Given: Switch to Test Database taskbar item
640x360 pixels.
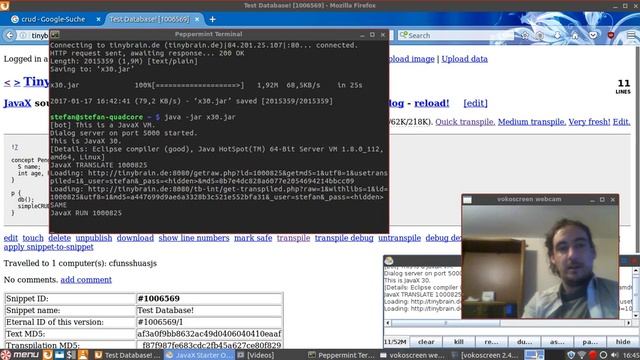Looking at the screenshot, I should pyautogui.click(x=127, y=355).
